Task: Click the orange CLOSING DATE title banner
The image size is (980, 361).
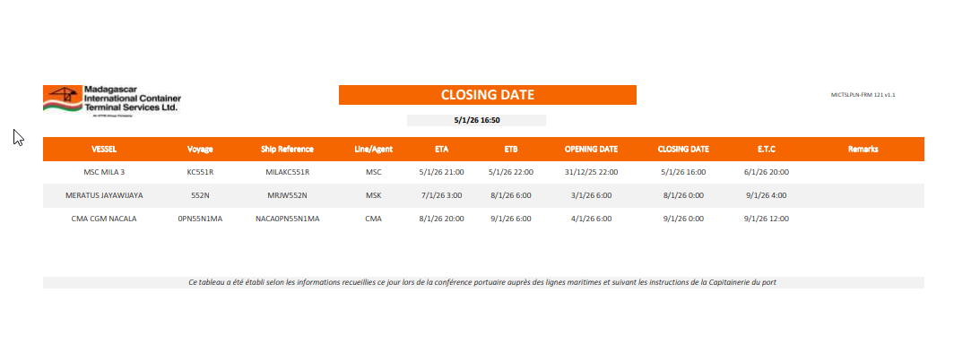Action: (487, 95)
